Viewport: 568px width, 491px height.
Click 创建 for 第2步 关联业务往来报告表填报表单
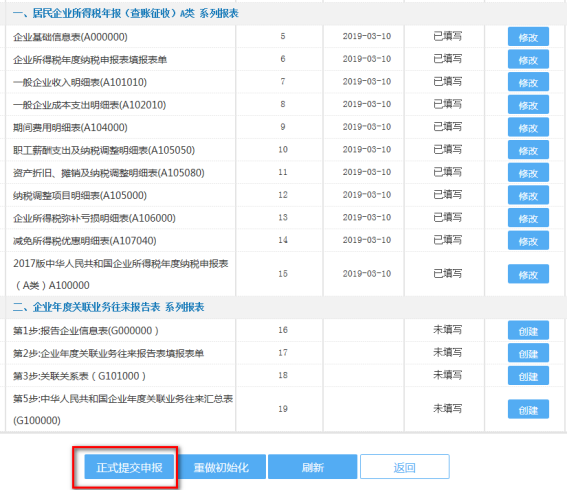(x=528, y=353)
